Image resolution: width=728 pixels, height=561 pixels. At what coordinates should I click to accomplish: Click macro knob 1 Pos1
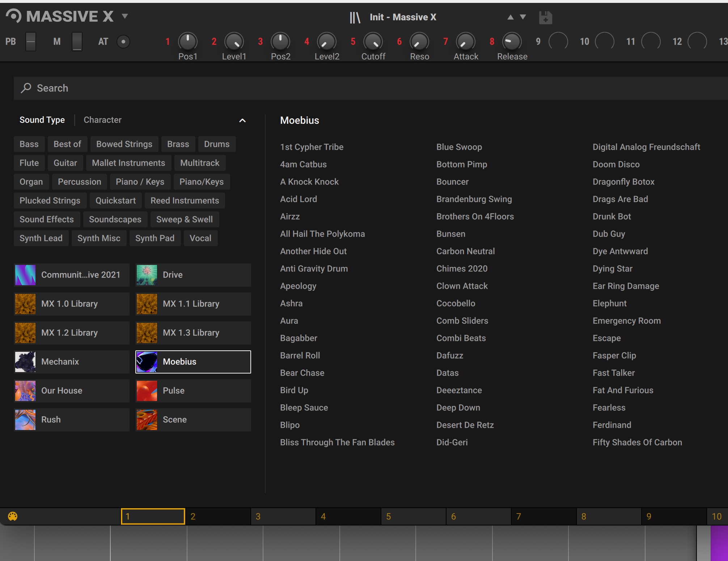tap(188, 42)
